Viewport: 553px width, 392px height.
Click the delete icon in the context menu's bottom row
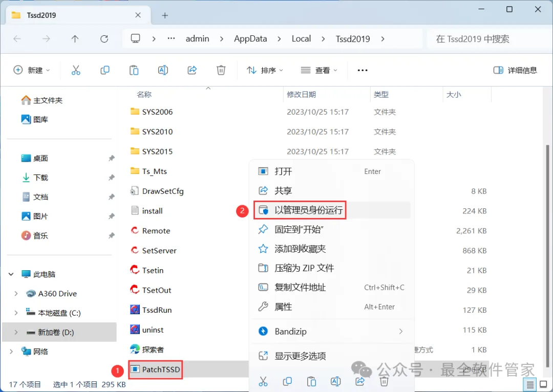pyautogui.click(x=384, y=381)
